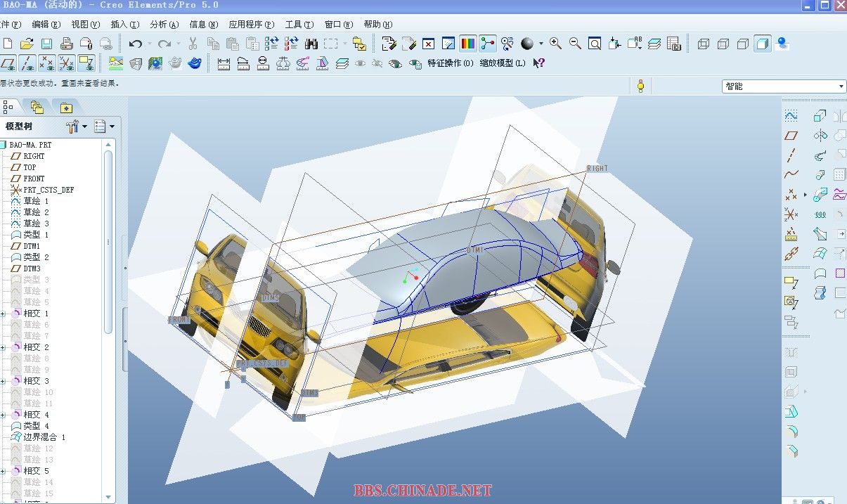The height and width of the screenshot is (504, 847).
Task: Toggle datum planes display
Action: coord(8,63)
